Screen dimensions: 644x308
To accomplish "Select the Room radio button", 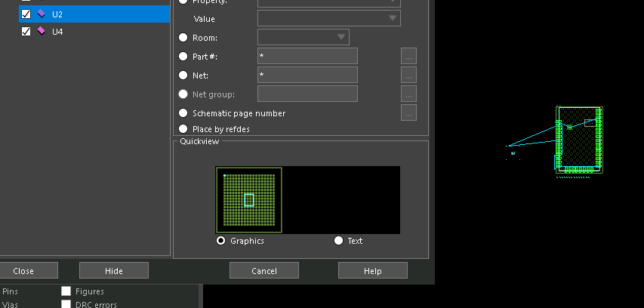I will pyautogui.click(x=183, y=37).
